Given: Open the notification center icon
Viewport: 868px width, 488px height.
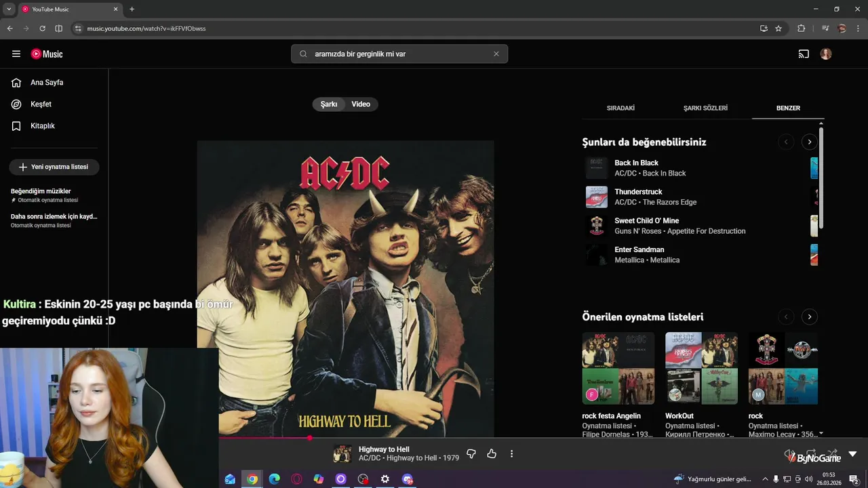Looking at the screenshot, I should [854, 479].
